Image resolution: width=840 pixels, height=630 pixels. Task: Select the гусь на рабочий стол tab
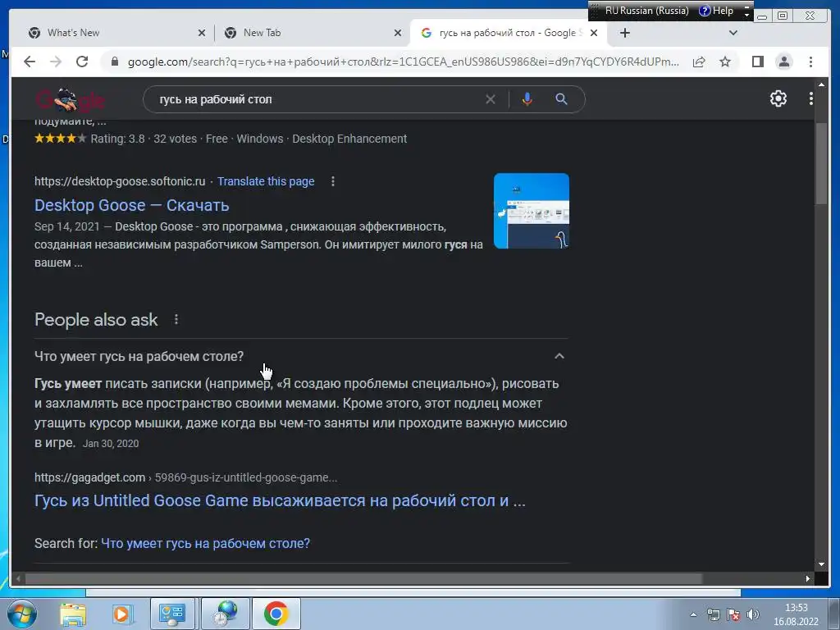click(x=507, y=33)
